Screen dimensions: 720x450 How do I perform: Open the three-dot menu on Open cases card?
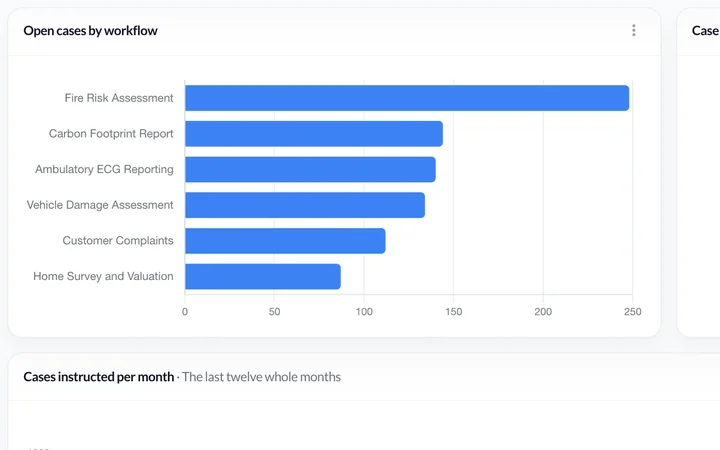634,30
